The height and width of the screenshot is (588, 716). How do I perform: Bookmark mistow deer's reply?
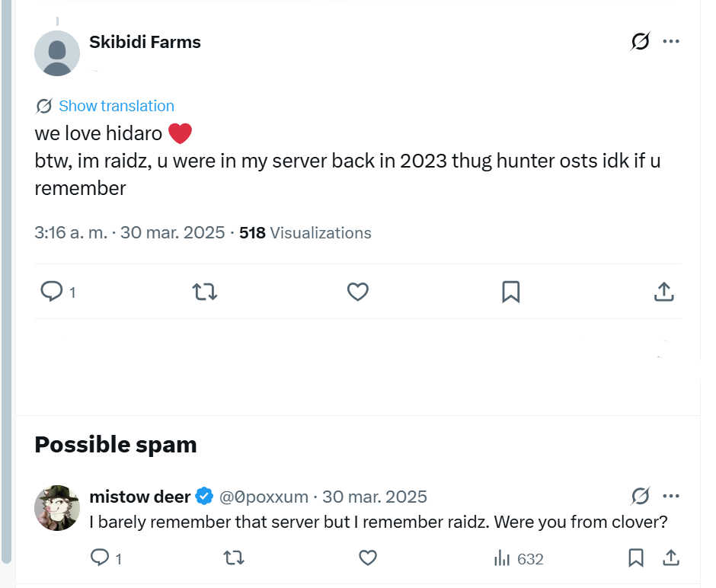click(x=636, y=558)
